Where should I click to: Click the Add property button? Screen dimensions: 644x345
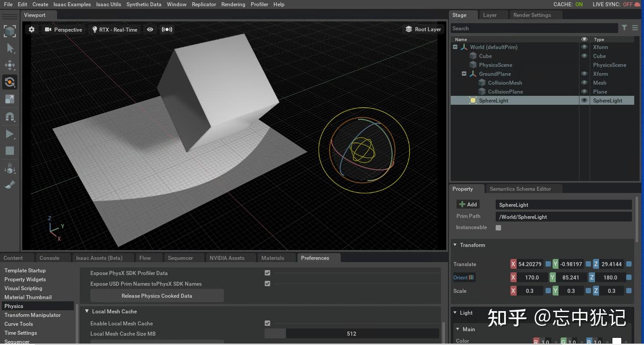(468, 205)
